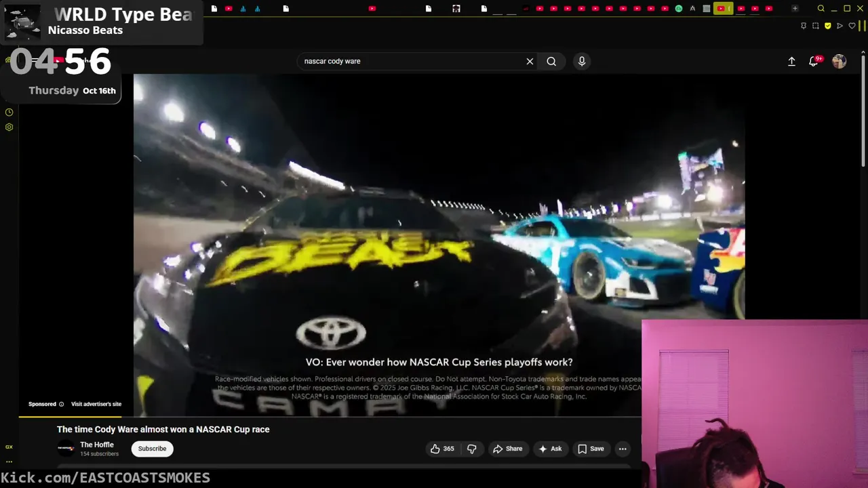Open the notifications bell
868x488 pixels.
814,61
